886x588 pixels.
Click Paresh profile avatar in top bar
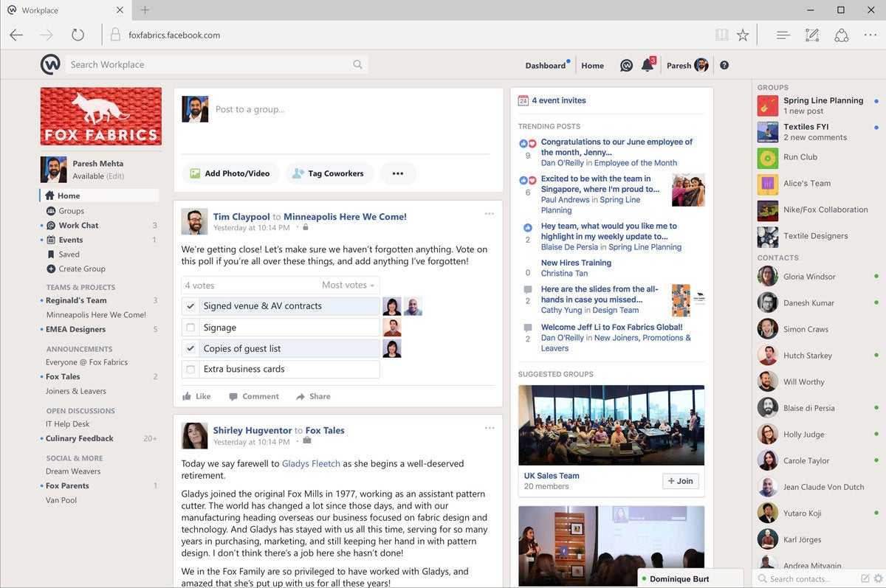click(x=701, y=65)
